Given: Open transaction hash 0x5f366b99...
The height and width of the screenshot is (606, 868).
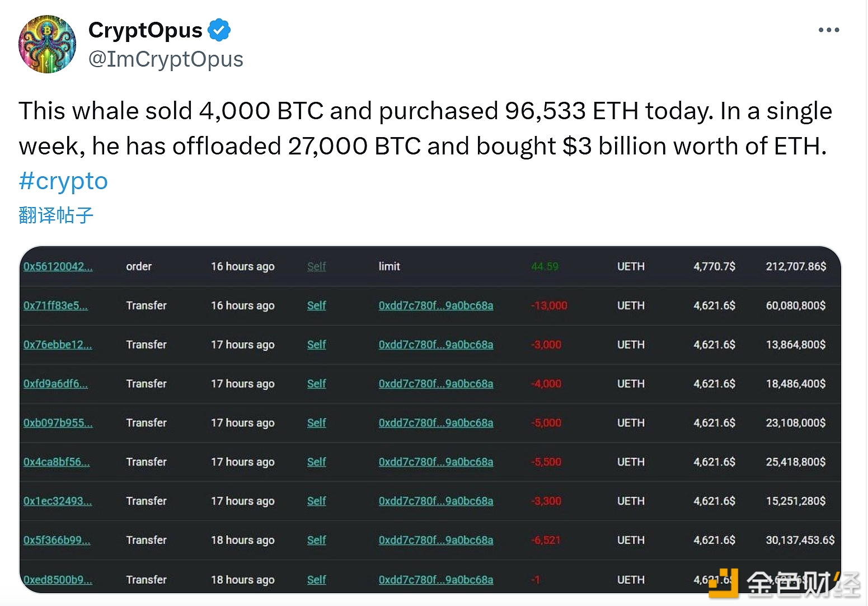Looking at the screenshot, I should click(57, 541).
